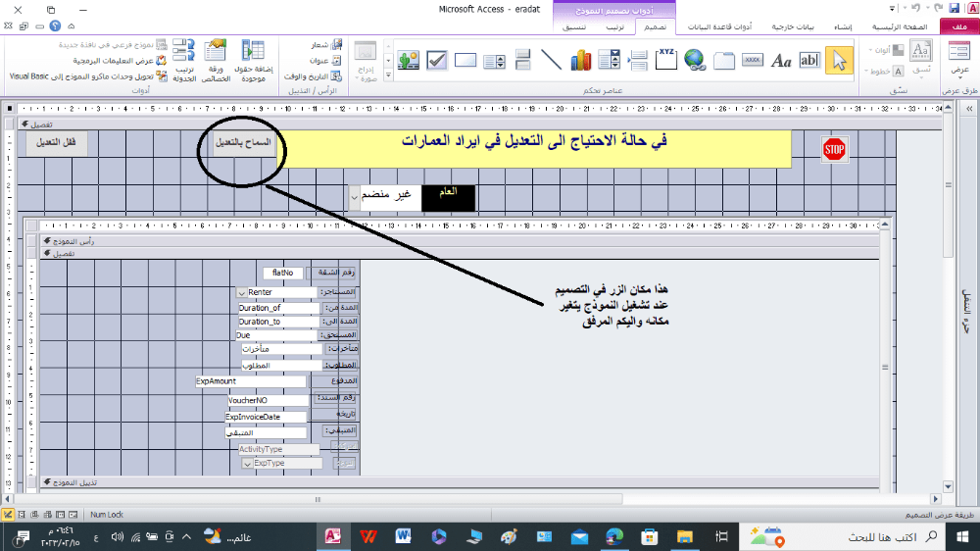Open the Renter field dropdown arrow

(x=241, y=292)
